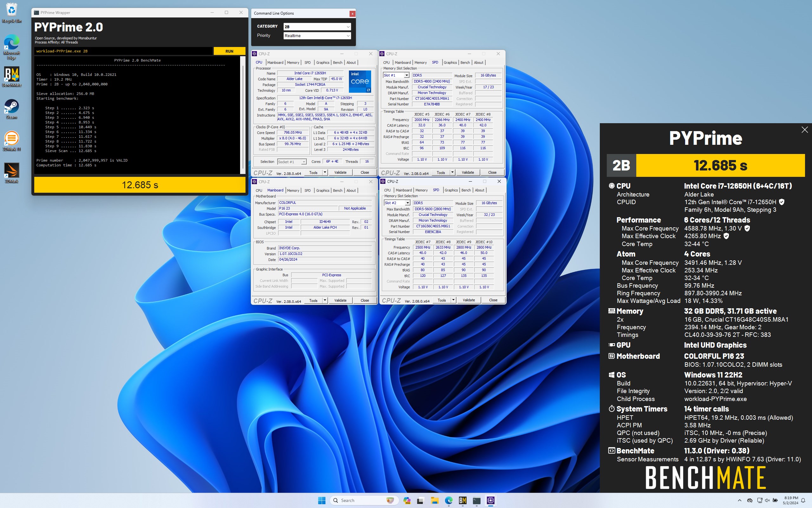
Task: Select the part number CT16G56C46S5.M8G1 in CPU-Z
Action: click(433, 226)
